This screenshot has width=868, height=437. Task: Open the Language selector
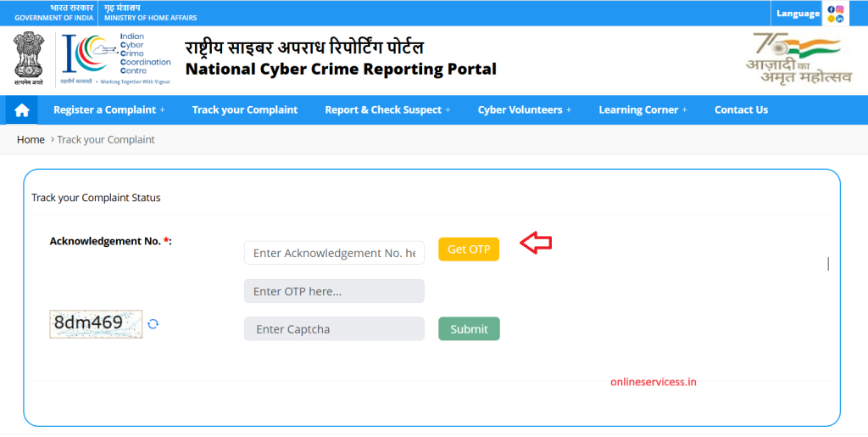798,14
